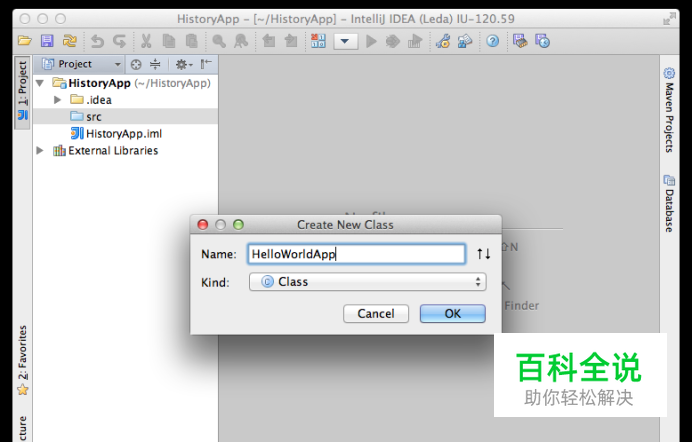Expand the .idea folder
This screenshot has height=442, width=692.
click(x=57, y=100)
